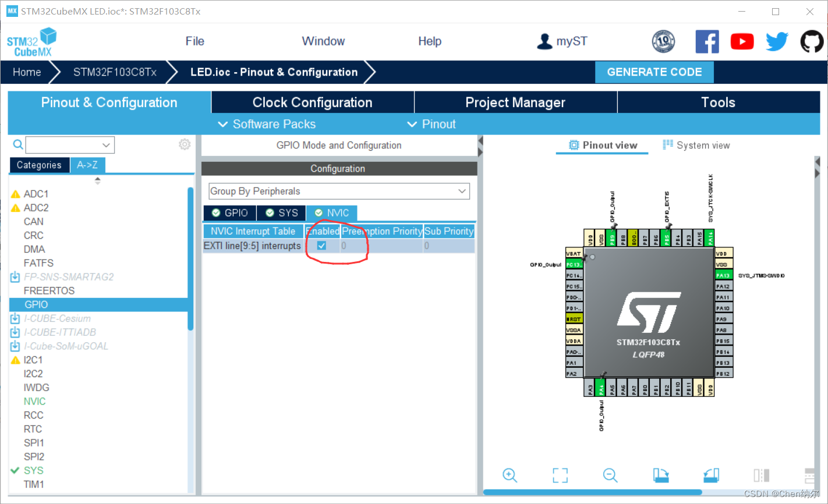Select green pin PA13 on chip
The height and width of the screenshot is (504, 828).
click(x=723, y=275)
